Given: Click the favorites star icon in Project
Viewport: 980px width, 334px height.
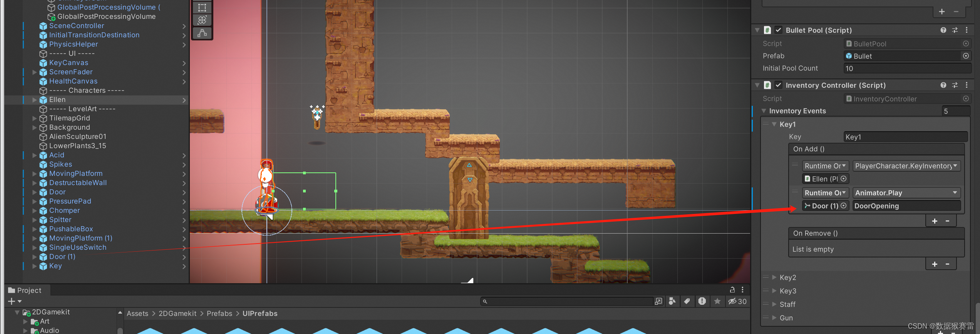Looking at the screenshot, I should pyautogui.click(x=717, y=301).
